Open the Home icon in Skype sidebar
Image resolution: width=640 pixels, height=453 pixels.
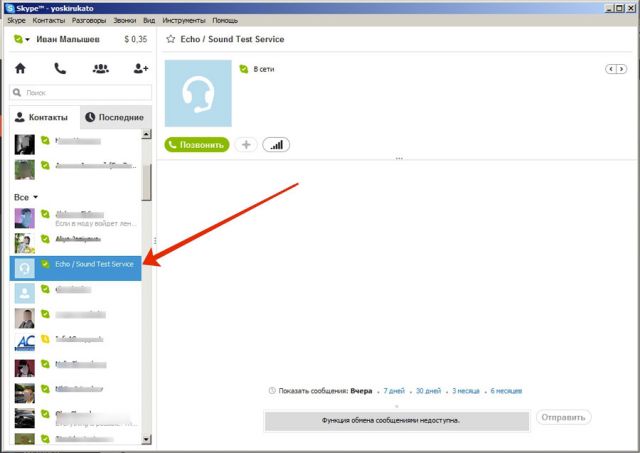coord(20,68)
